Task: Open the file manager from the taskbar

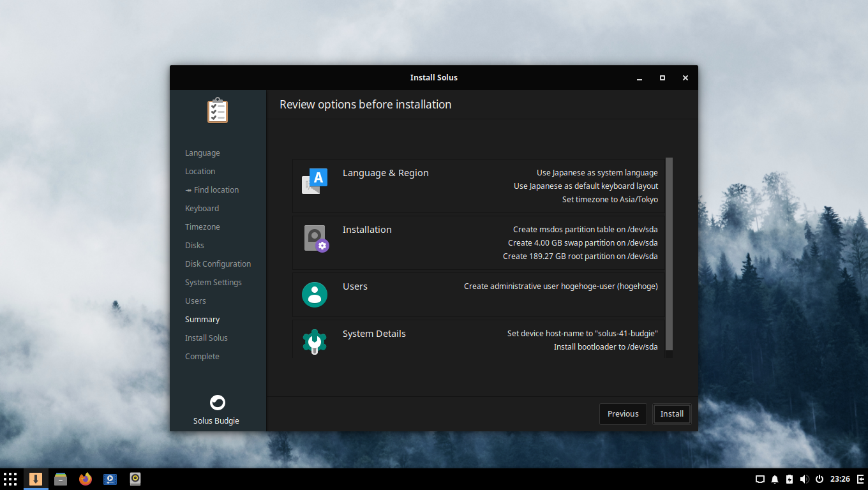Action: coord(61,479)
